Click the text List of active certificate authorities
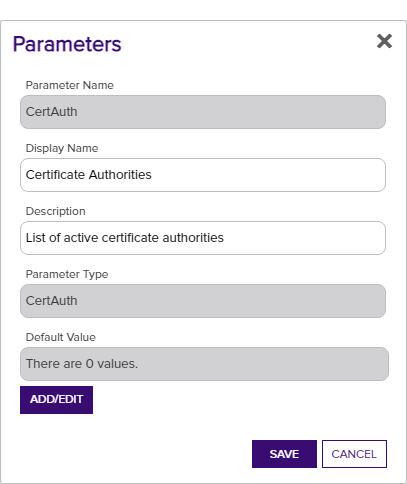The width and height of the screenshot is (407, 484). tap(125, 238)
